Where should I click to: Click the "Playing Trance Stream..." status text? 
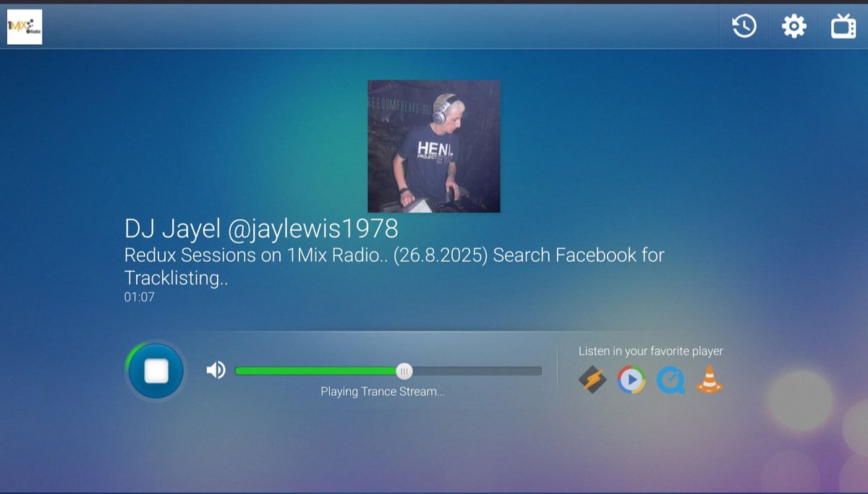point(383,391)
